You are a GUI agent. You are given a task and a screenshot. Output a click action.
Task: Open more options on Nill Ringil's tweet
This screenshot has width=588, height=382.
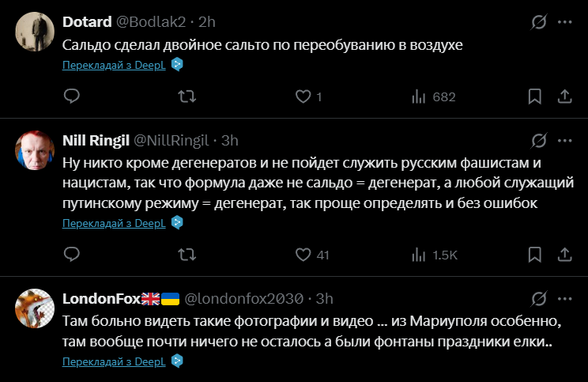(x=564, y=141)
